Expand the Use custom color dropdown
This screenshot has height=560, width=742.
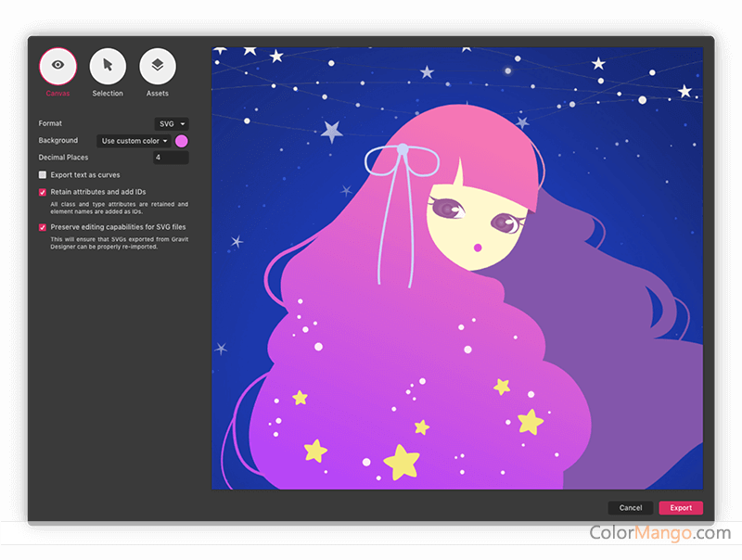tap(134, 141)
